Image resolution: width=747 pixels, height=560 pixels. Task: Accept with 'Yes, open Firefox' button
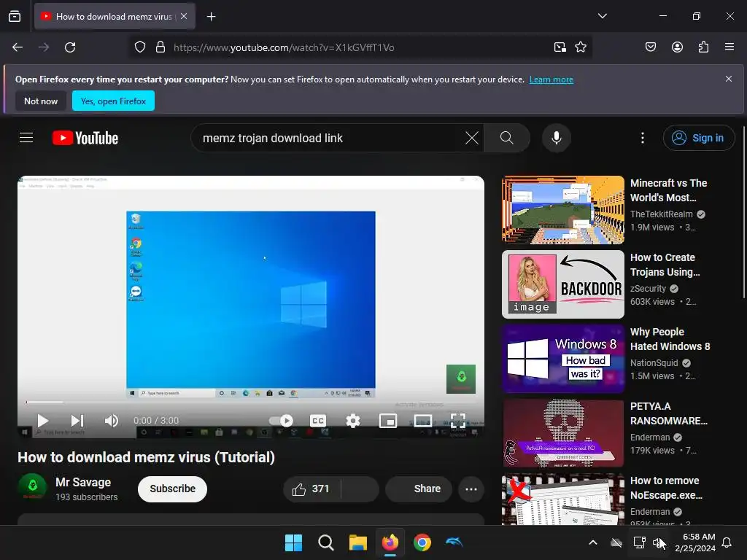tap(113, 101)
